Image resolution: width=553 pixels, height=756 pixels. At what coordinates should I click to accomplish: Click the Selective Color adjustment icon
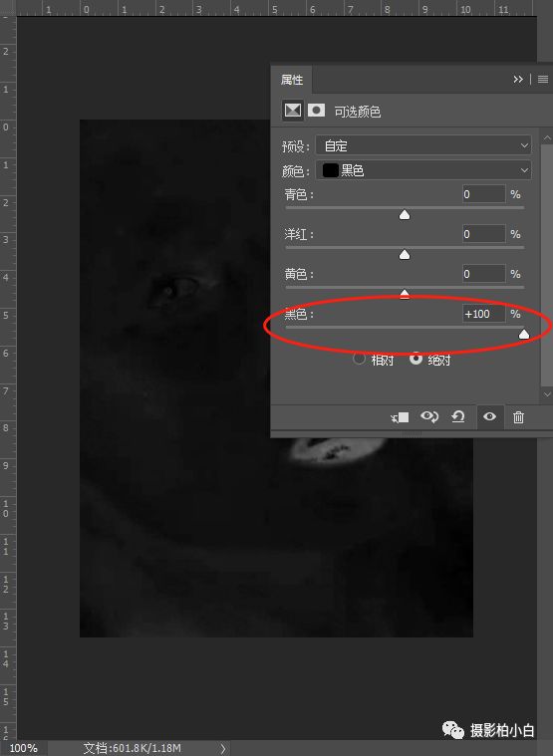[292, 111]
